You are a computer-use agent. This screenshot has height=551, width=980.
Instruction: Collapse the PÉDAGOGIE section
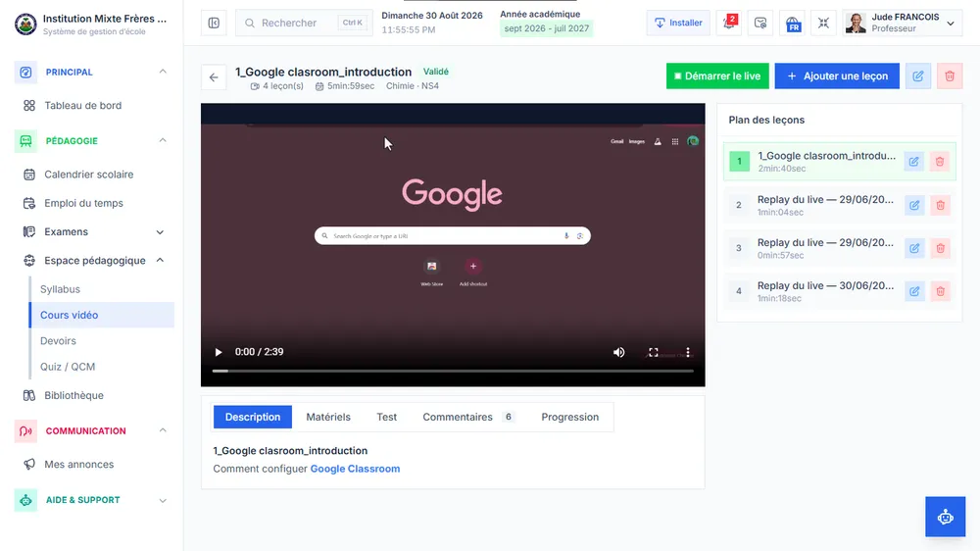pyautogui.click(x=163, y=141)
